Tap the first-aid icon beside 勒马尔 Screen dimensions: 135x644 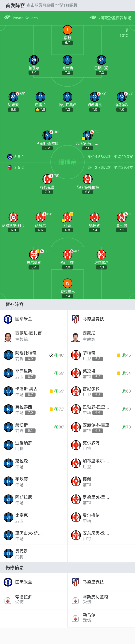[x=75, y=619]
